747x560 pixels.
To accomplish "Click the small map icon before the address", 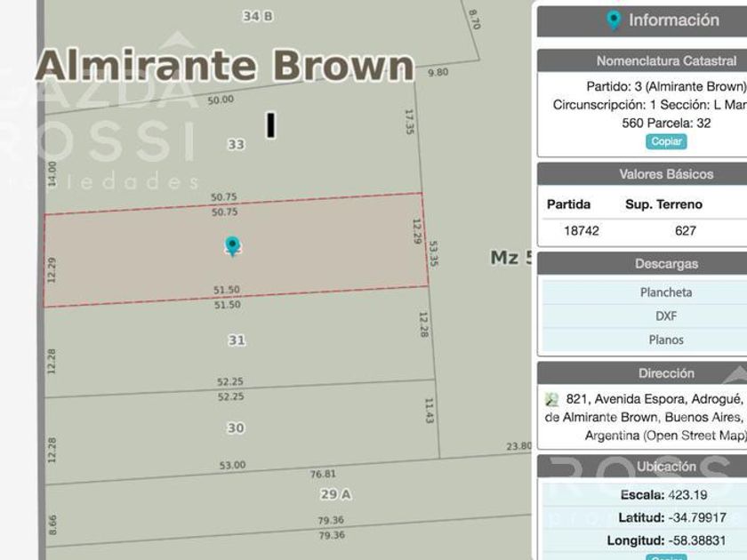I will coord(551,400).
